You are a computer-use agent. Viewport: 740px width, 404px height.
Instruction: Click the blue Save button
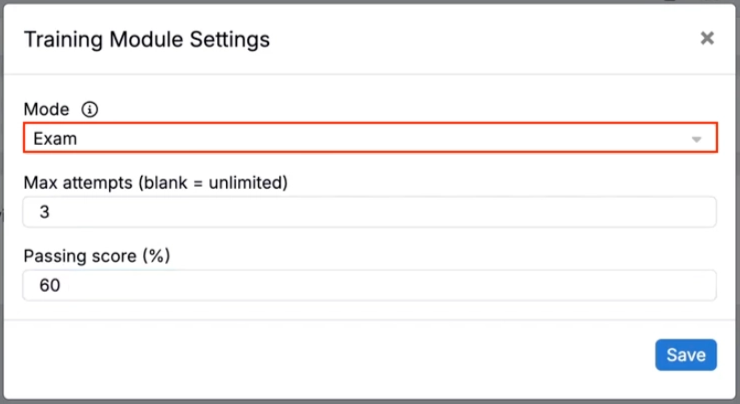pos(686,355)
